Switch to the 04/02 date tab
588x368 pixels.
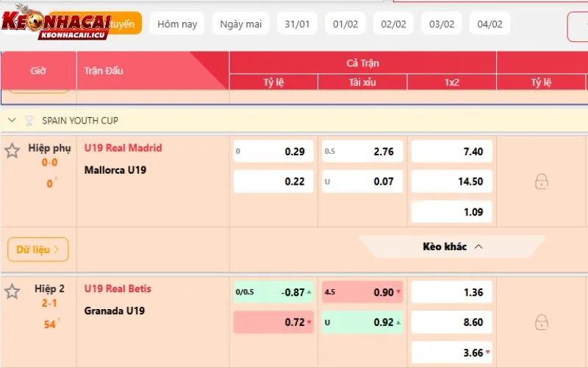pyautogui.click(x=490, y=24)
